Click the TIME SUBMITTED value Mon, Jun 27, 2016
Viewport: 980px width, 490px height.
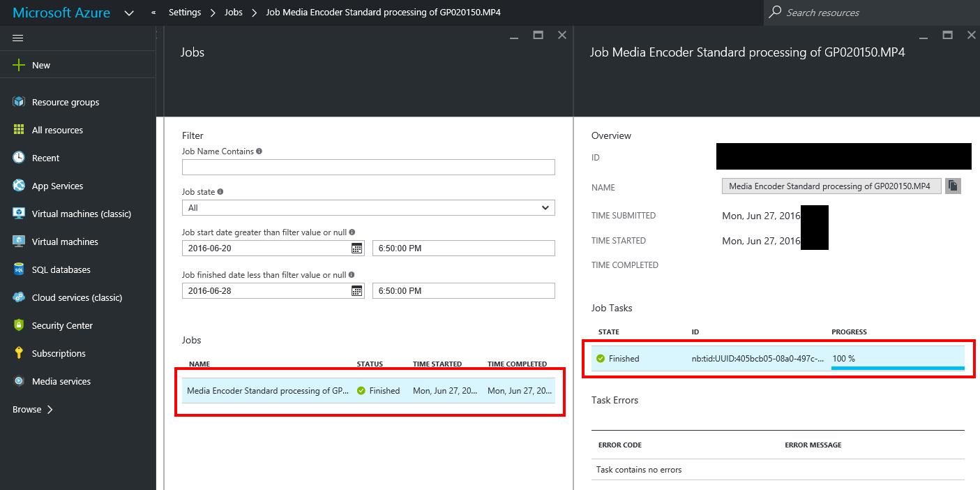tap(761, 216)
